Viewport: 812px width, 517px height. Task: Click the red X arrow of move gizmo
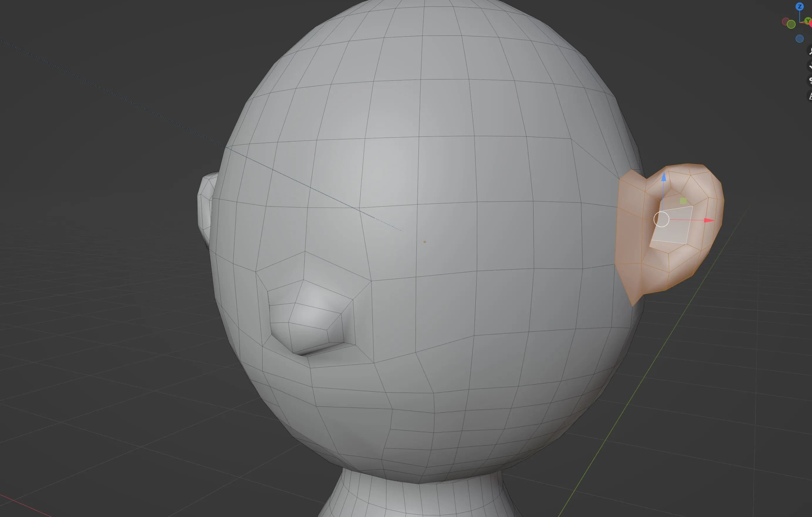[708, 220]
